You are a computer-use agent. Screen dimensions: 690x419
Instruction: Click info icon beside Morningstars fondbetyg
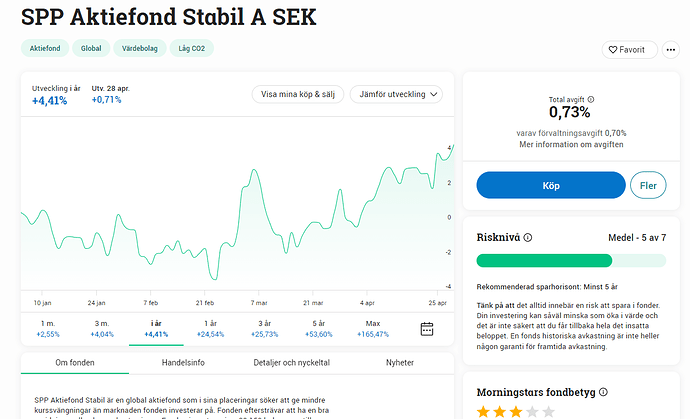coord(603,392)
